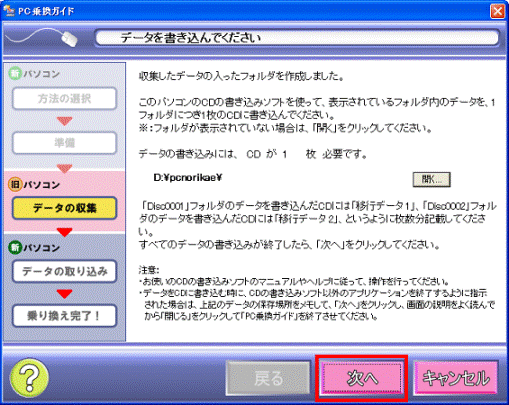Click the disabled 戻る button

click(268, 378)
